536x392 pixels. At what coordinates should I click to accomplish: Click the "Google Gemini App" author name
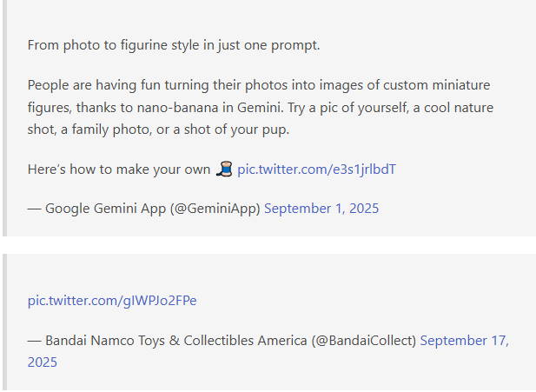point(97,209)
